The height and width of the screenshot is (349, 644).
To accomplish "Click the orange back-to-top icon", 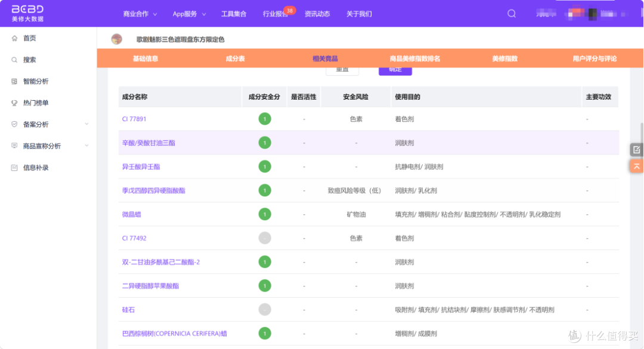I will pyautogui.click(x=636, y=166).
